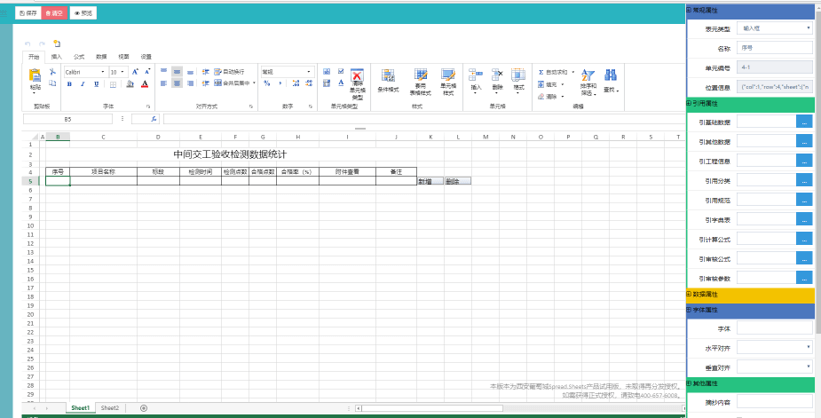Switch to the 公式 ribbon tab
This screenshot has height=418, width=821.
(x=78, y=57)
